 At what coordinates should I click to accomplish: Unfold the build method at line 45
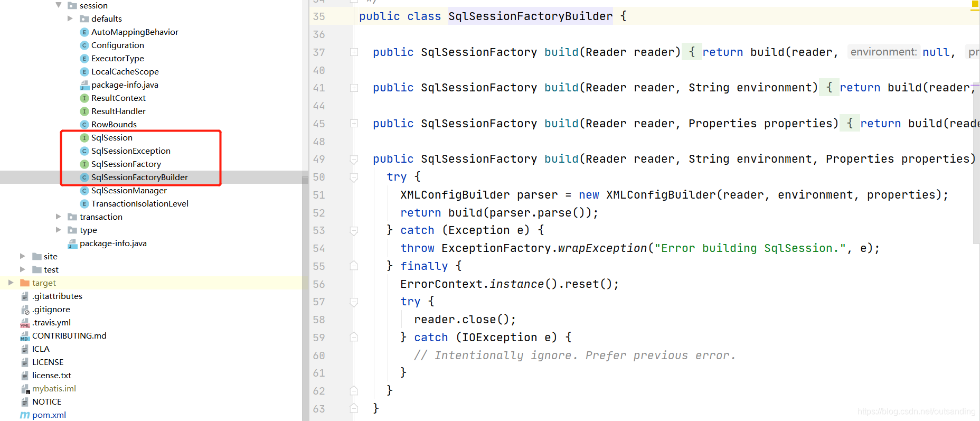pos(354,124)
